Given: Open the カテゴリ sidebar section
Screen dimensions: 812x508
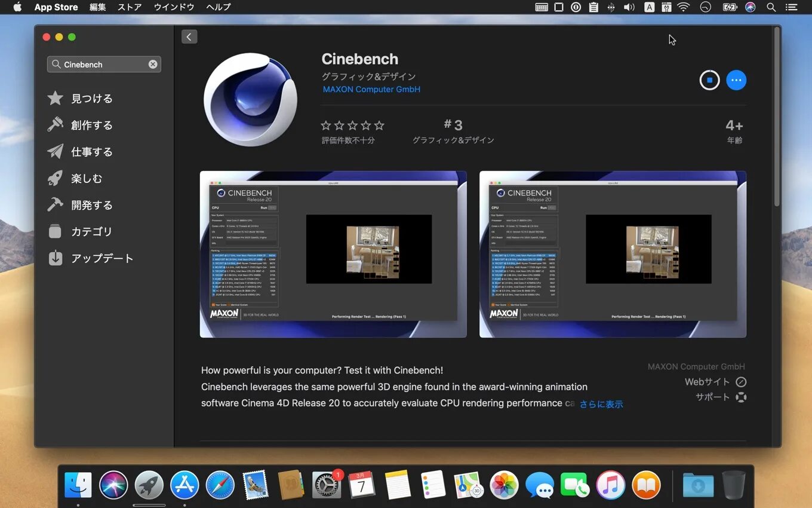Looking at the screenshot, I should [81, 231].
